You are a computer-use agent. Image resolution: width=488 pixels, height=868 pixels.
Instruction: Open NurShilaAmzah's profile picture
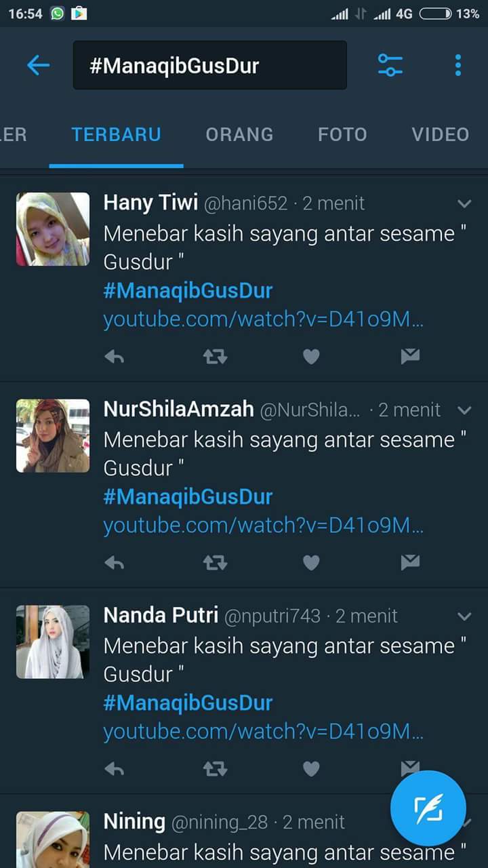(x=53, y=435)
